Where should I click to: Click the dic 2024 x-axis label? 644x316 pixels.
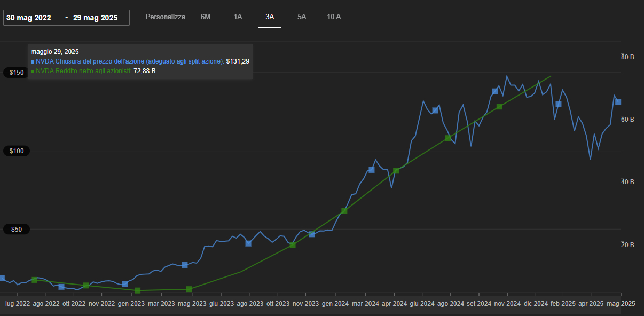click(536, 303)
